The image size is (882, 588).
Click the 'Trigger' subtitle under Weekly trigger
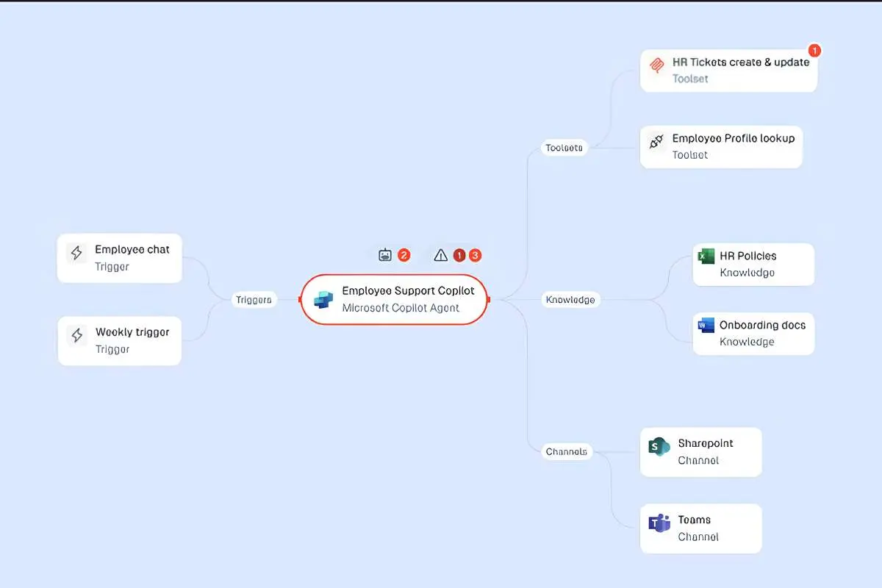coord(112,349)
